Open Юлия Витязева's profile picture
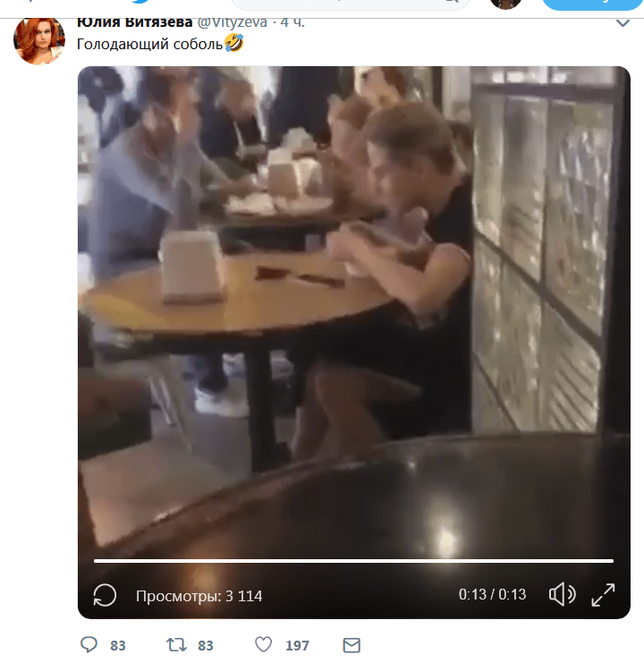 [38, 39]
